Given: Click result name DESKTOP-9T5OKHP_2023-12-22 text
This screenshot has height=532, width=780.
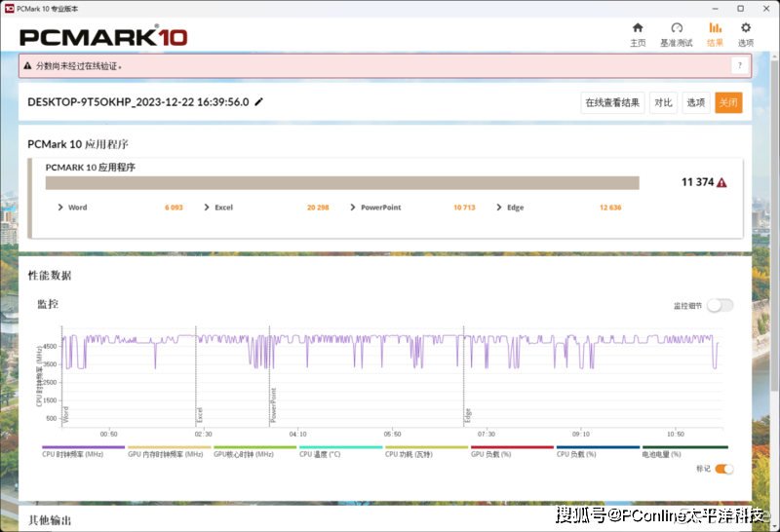Looking at the screenshot, I should click(138, 102).
